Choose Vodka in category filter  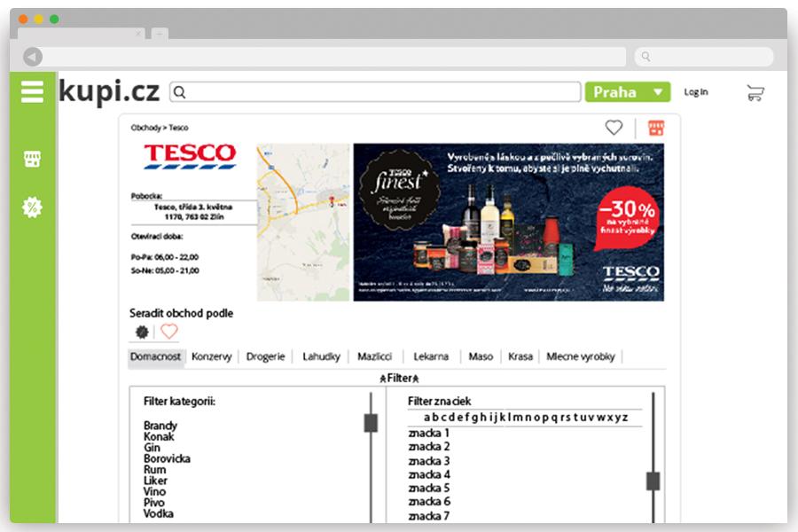coord(159,513)
